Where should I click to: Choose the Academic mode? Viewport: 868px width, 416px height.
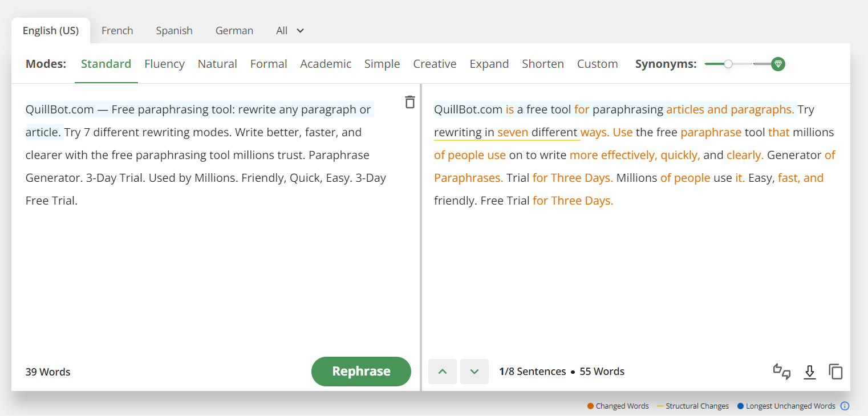[326, 64]
